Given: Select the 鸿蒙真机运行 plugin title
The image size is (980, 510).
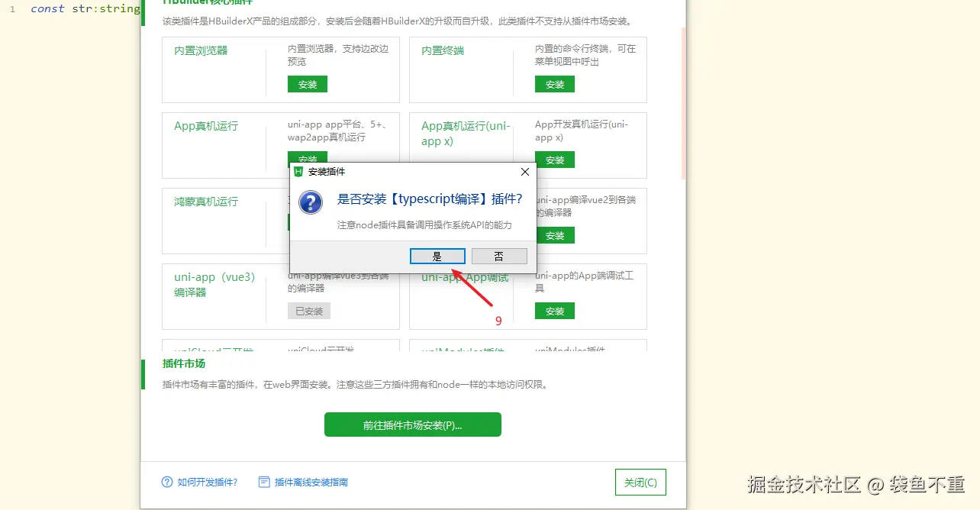Looking at the screenshot, I should coord(206,202).
